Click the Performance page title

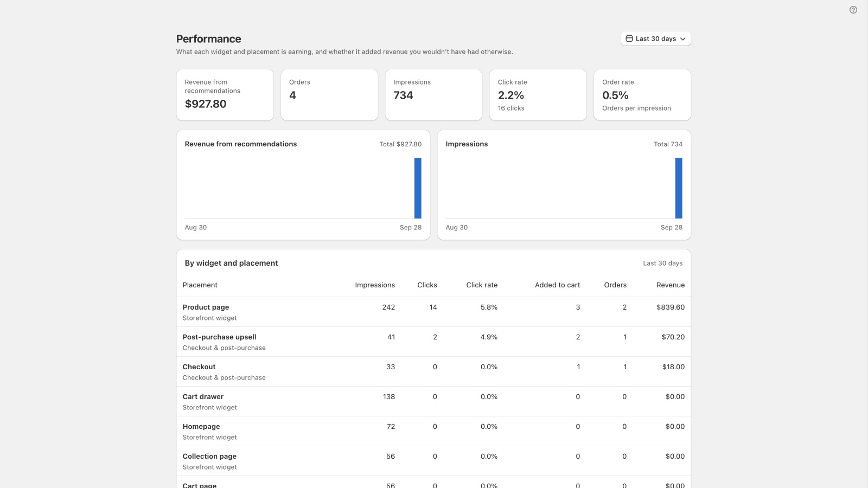(208, 39)
